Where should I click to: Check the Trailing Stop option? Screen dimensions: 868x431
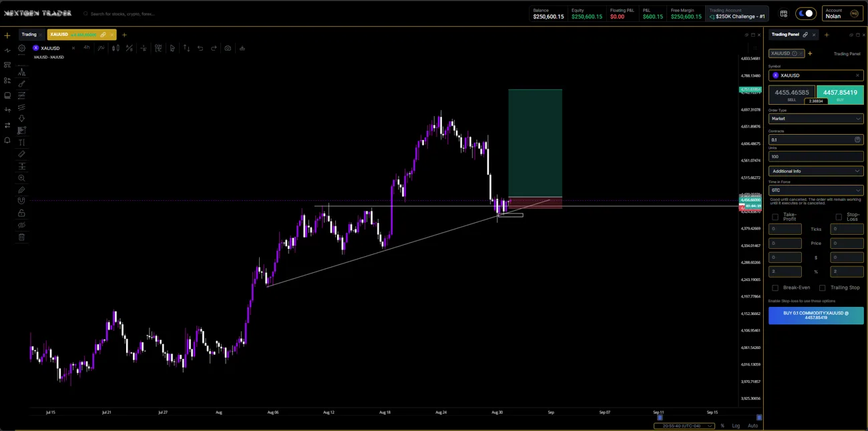pos(823,288)
